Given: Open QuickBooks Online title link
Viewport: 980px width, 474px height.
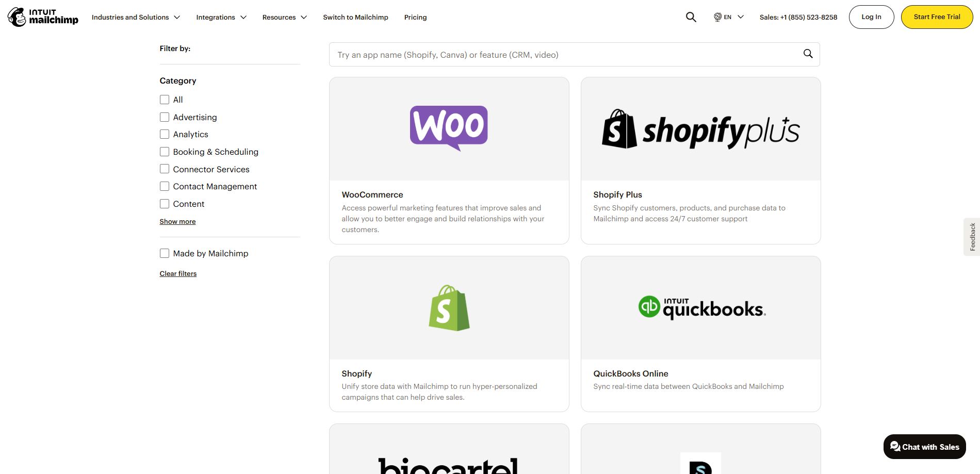Looking at the screenshot, I should (630, 373).
